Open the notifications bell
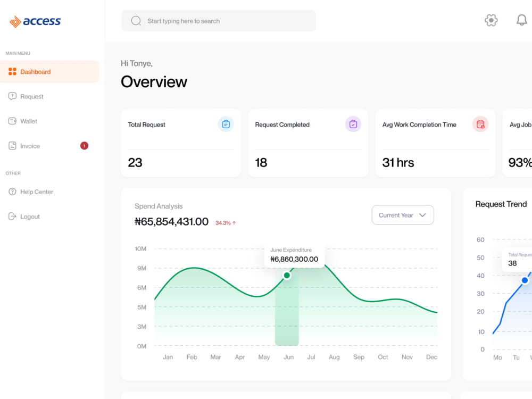 pos(521,20)
